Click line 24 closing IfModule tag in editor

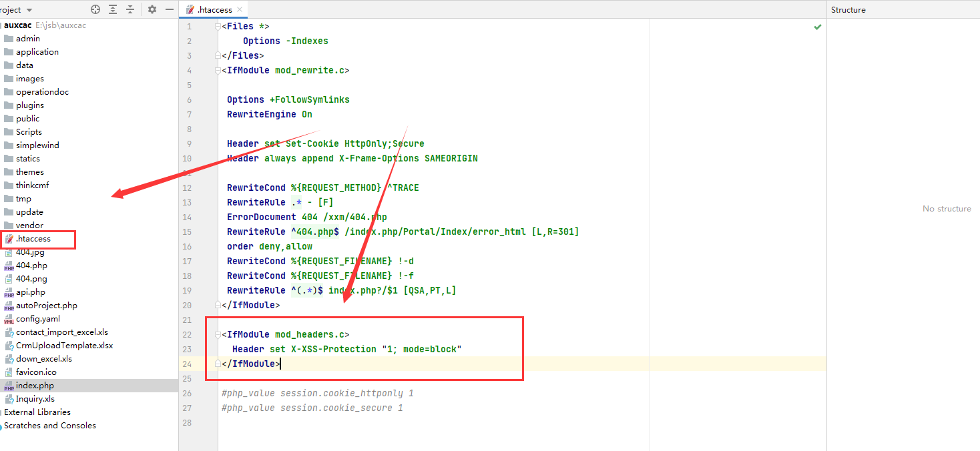click(252, 364)
